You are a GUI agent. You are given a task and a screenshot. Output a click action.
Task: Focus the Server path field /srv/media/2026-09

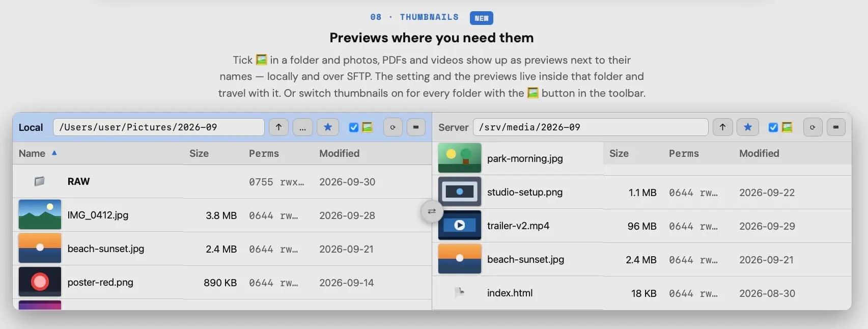click(591, 127)
